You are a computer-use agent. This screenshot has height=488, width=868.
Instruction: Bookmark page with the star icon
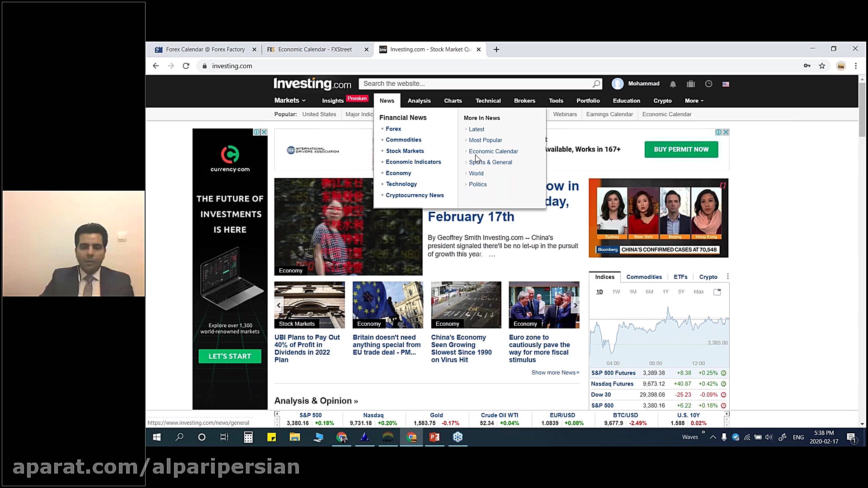(822, 66)
